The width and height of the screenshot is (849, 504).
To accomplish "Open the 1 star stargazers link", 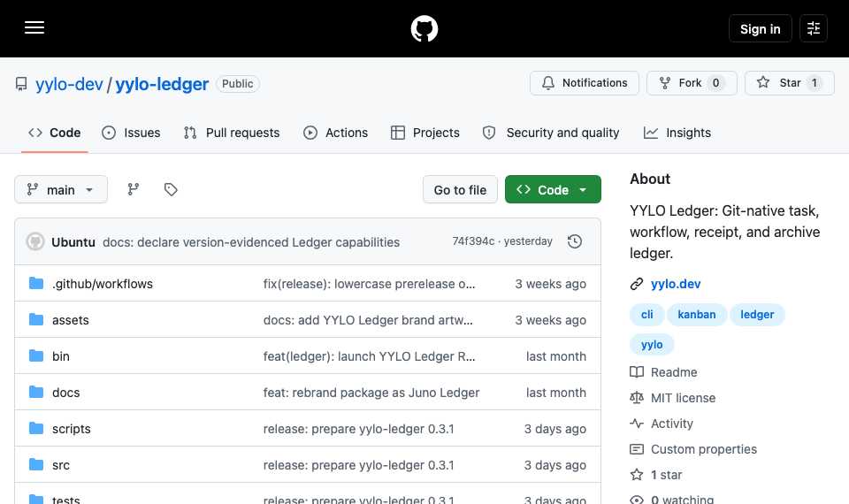I will [666, 475].
